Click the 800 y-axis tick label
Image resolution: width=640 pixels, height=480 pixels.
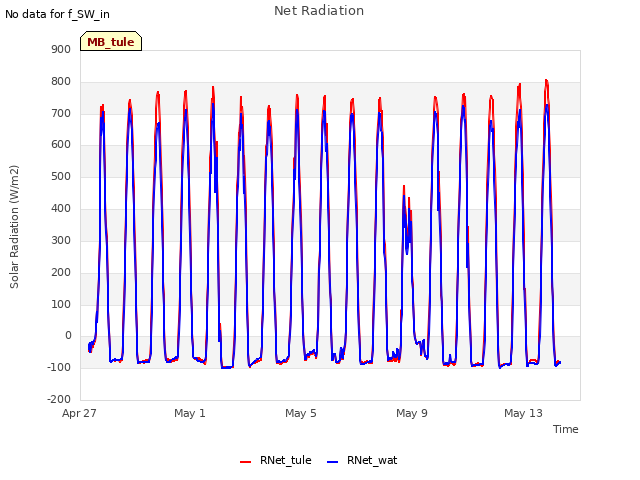(61, 82)
